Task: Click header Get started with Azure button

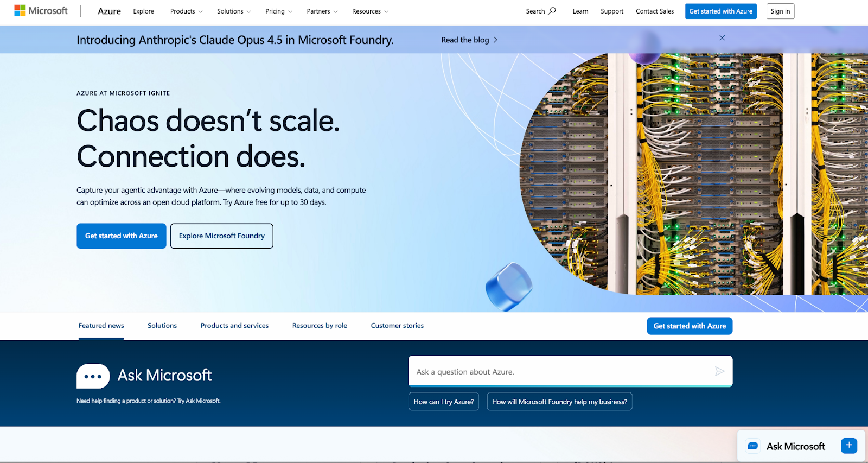Action: [x=721, y=11]
